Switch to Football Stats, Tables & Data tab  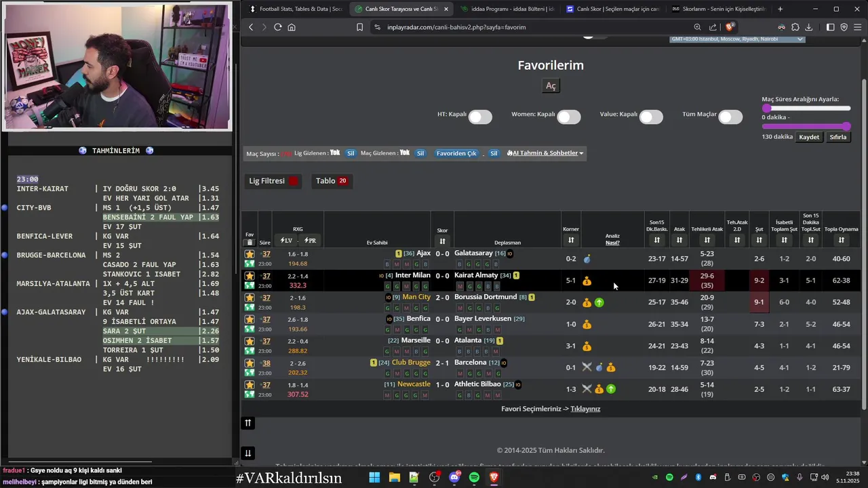coord(296,9)
